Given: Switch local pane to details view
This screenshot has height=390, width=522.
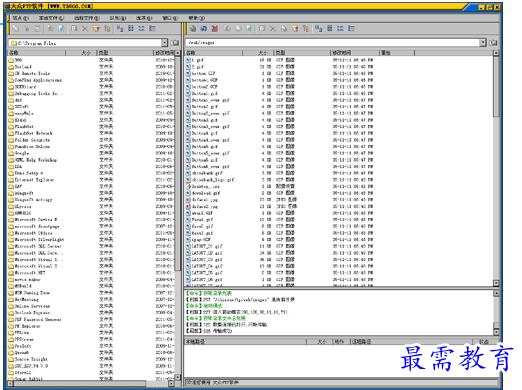Looking at the screenshot, I should (x=152, y=29).
